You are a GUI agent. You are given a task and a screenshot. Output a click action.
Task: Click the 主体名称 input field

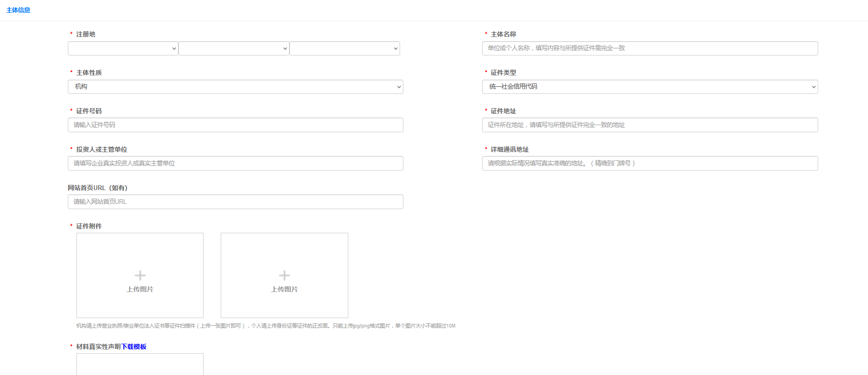tap(650, 48)
